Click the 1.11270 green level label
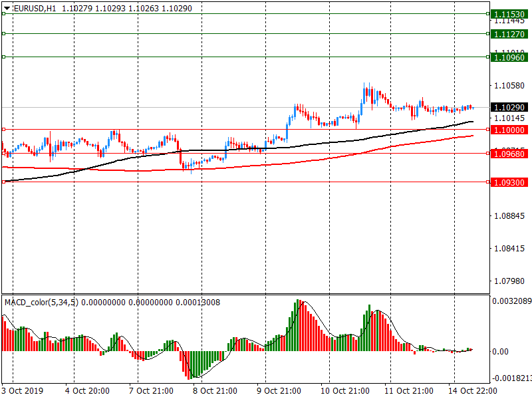The height and width of the screenshot is (399, 532). coord(509,34)
